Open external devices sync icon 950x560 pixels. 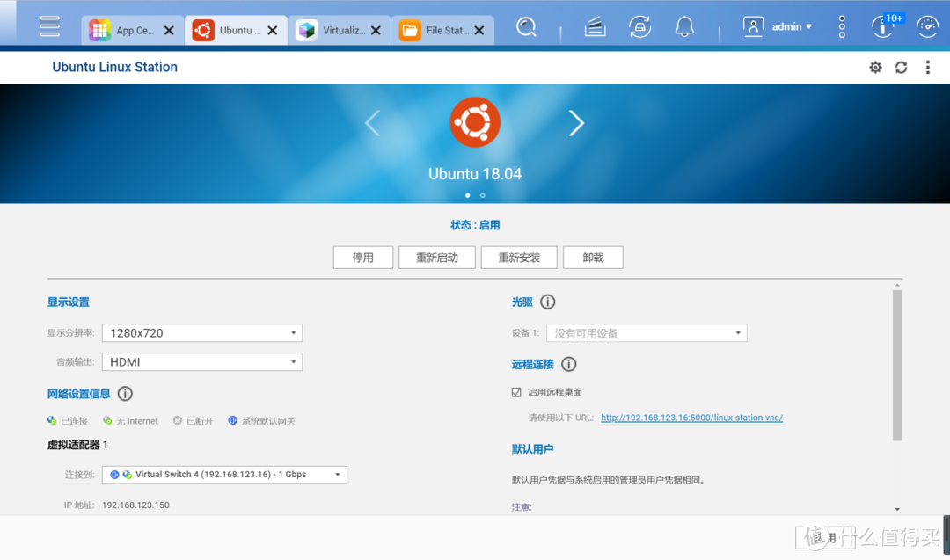tap(639, 27)
